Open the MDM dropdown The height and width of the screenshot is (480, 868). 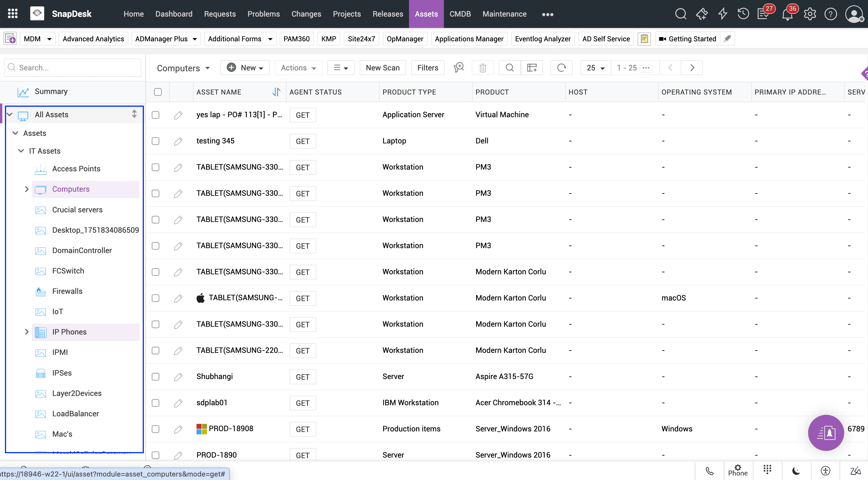[38, 39]
